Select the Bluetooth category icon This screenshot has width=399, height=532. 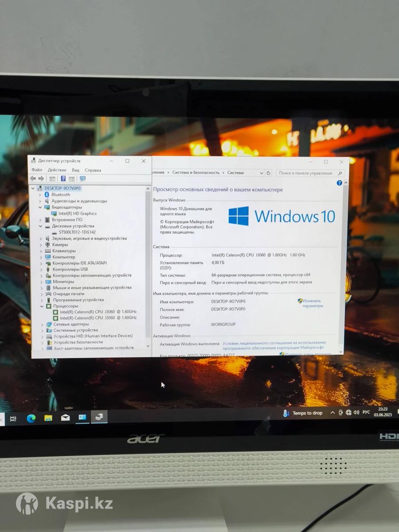(x=47, y=195)
